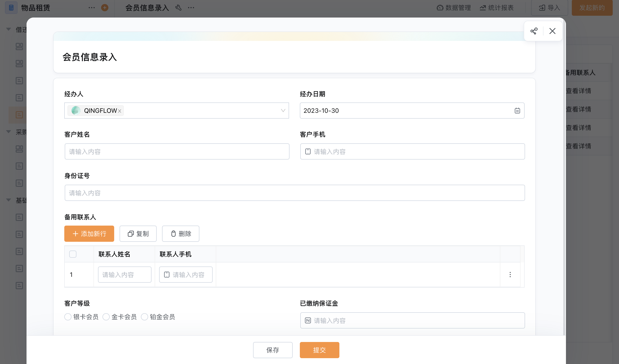Click the 联系人姓名 input in row 1

click(x=125, y=275)
